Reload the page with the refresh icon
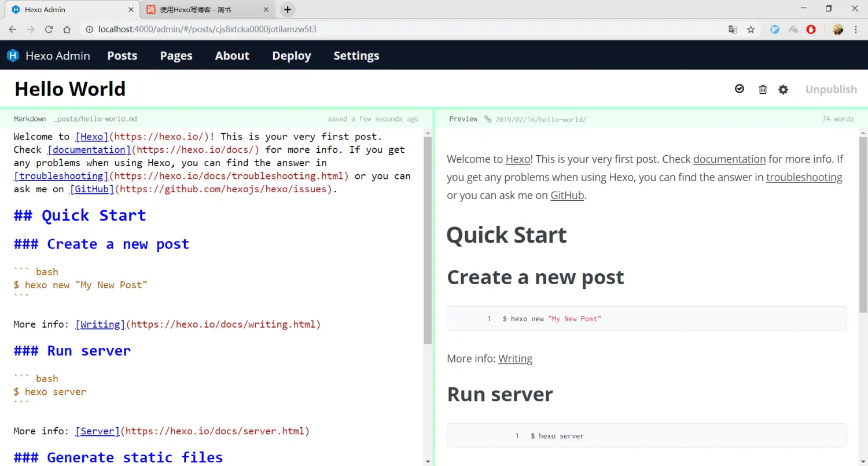The height and width of the screenshot is (466, 868). [x=49, y=30]
